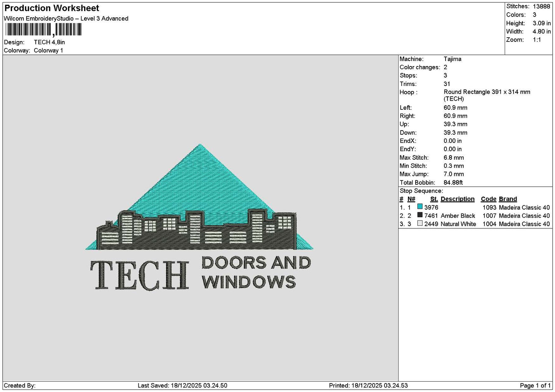This screenshot has width=555, height=392.
Task: Click the Zoom value '1:1'
Action: [x=537, y=40]
